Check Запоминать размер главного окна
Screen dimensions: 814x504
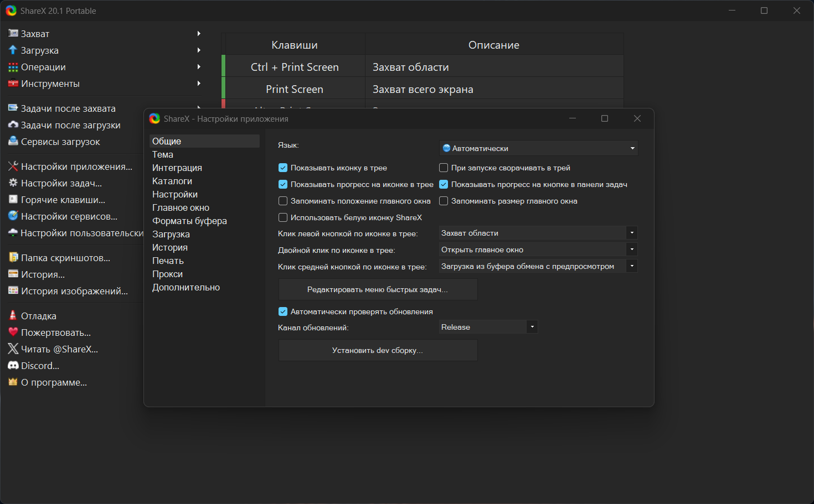[x=444, y=201]
